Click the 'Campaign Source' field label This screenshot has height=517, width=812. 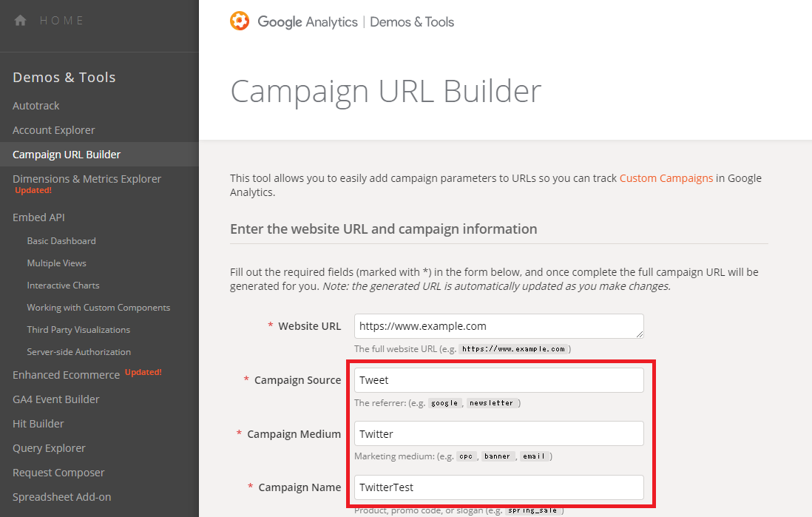(298, 380)
